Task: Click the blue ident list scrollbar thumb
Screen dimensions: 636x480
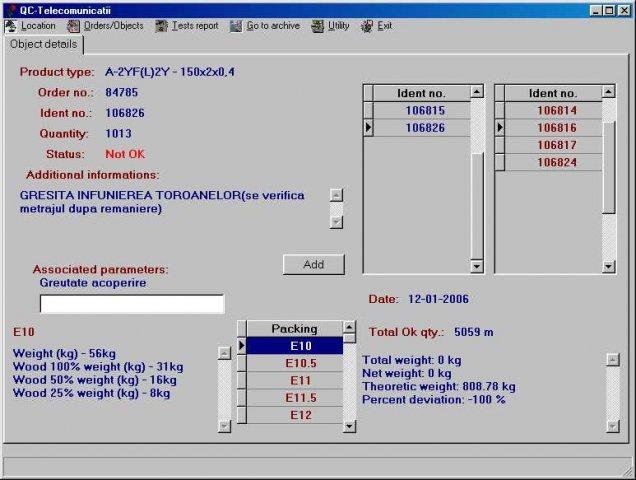Action: 477,206
